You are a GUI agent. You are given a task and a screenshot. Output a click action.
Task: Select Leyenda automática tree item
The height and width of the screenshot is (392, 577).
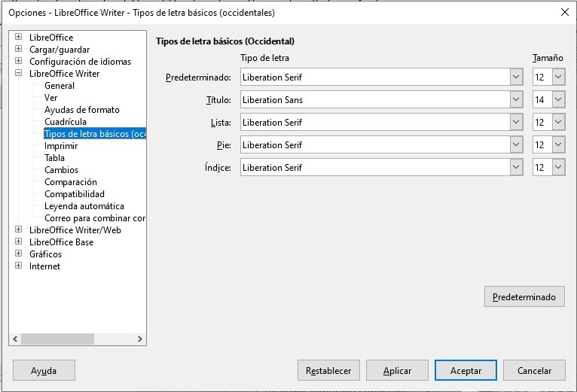tap(84, 206)
